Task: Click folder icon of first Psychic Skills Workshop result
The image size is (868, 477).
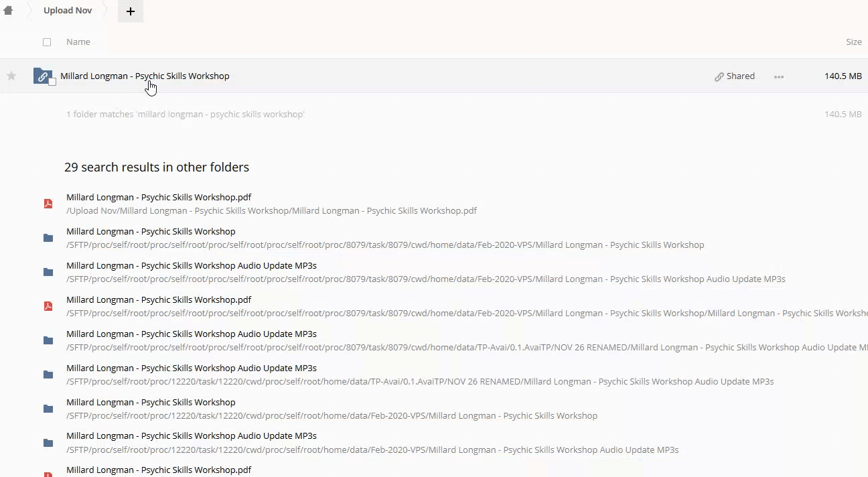Action: tap(48, 238)
